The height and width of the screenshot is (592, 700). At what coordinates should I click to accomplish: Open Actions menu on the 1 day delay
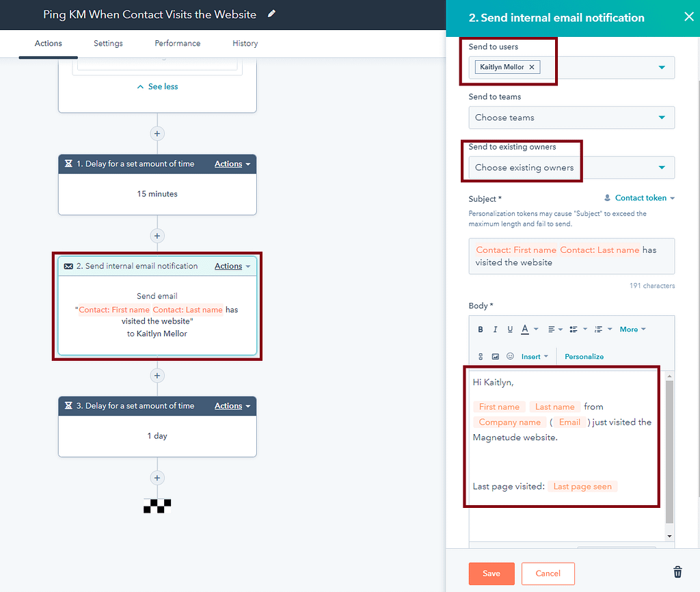[232, 406]
